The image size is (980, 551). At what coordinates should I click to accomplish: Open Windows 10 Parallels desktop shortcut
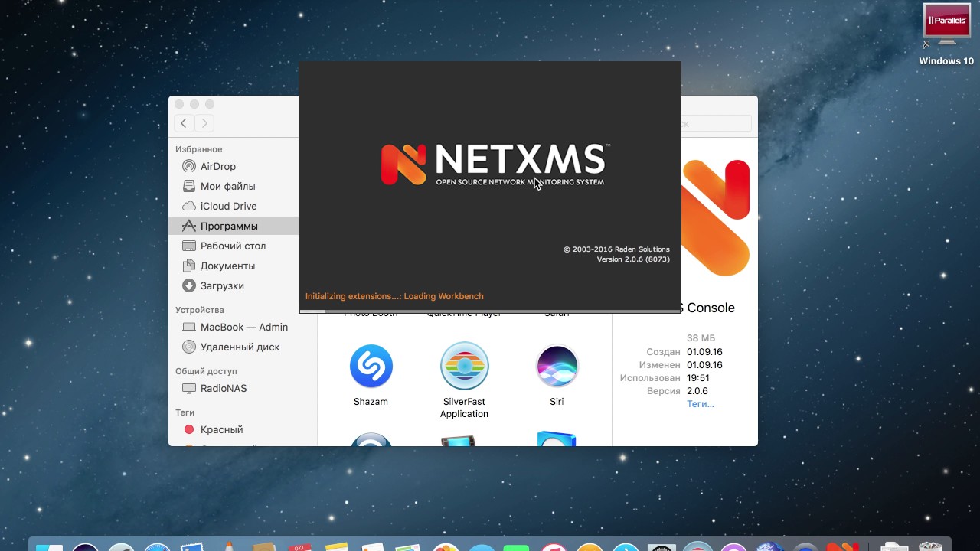pyautogui.click(x=946, y=34)
